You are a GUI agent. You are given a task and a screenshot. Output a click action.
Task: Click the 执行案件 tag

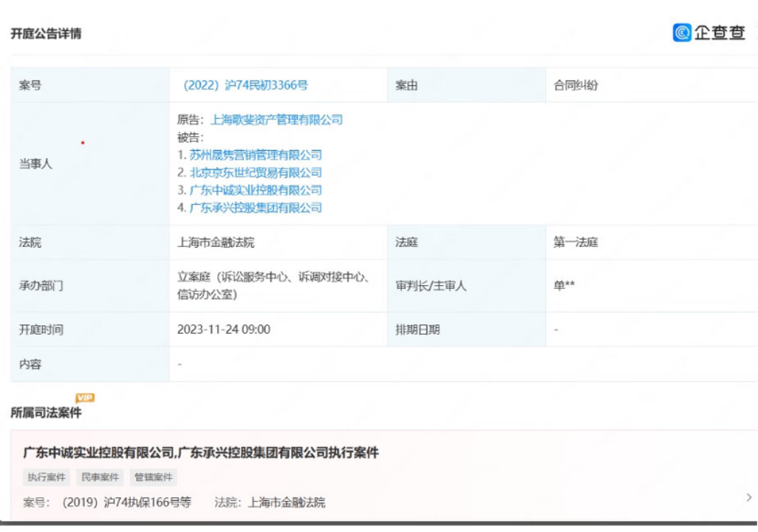pos(46,477)
